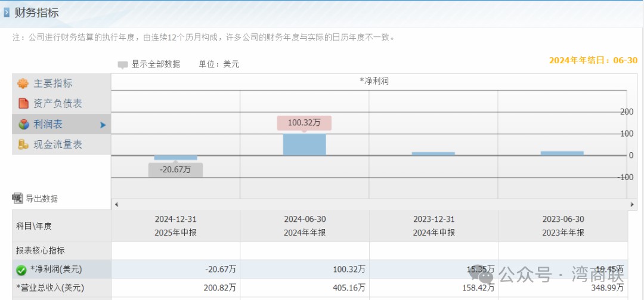This screenshot has width=644, height=300.
Task: Click the 显示全部数据 link
Action: (x=156, y=64)
